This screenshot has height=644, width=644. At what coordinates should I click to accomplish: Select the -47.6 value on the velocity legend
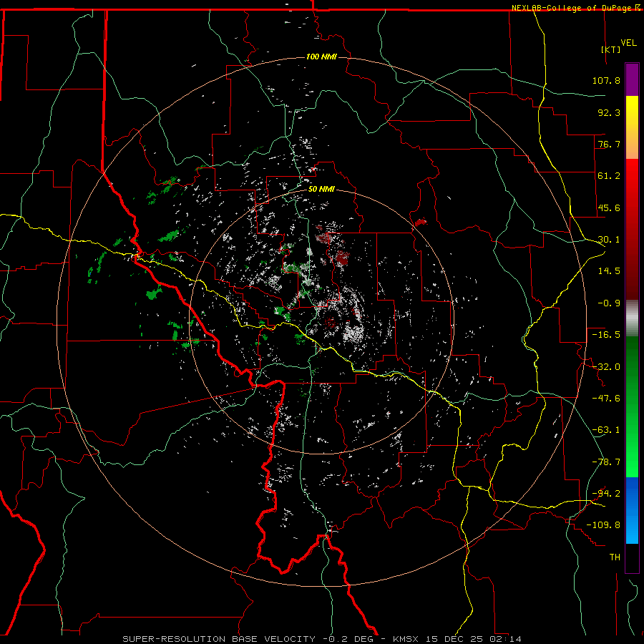(608, 398)
